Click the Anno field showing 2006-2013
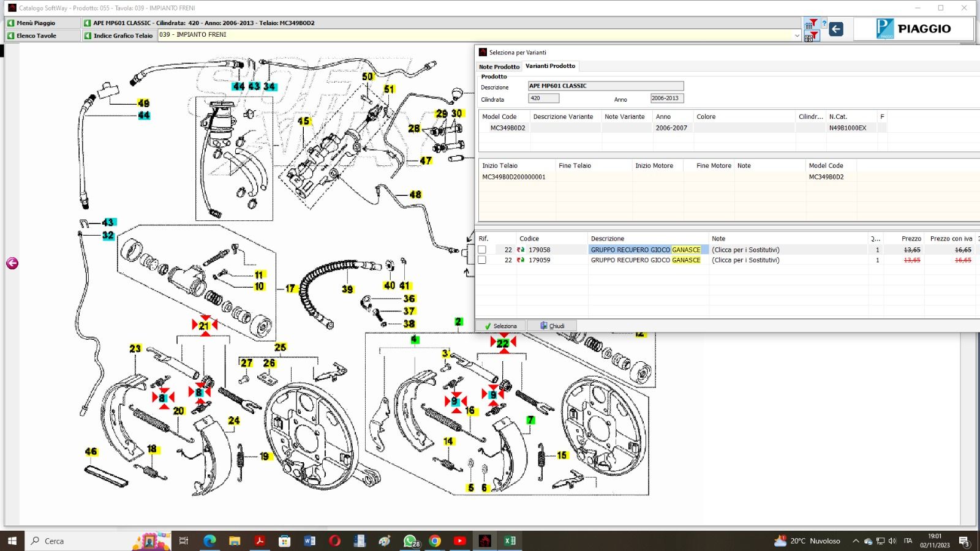 [x=667, y=99]
